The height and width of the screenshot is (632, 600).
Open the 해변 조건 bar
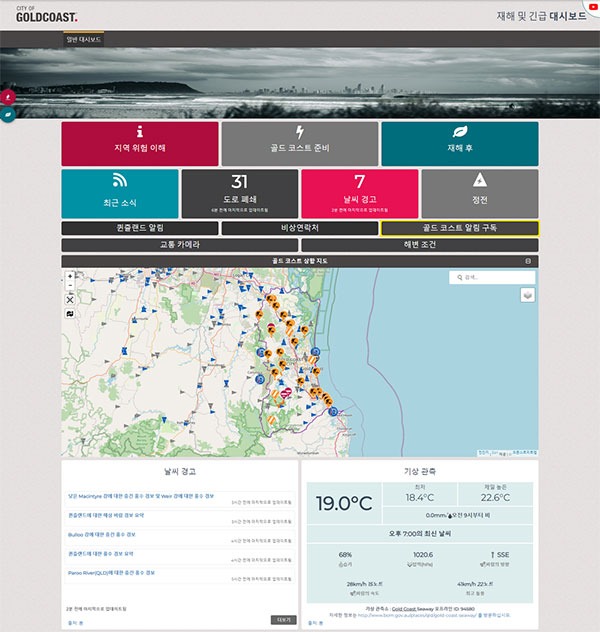point(420,245)
